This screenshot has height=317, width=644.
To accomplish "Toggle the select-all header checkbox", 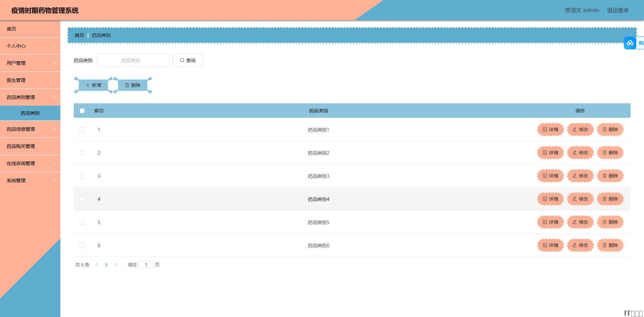I will 82,111.
